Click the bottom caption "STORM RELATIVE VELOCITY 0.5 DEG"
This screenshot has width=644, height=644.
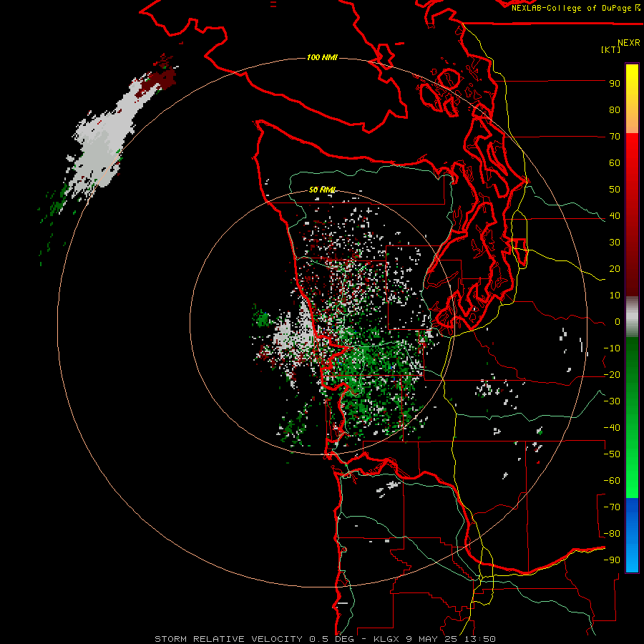tap(255, 639)
